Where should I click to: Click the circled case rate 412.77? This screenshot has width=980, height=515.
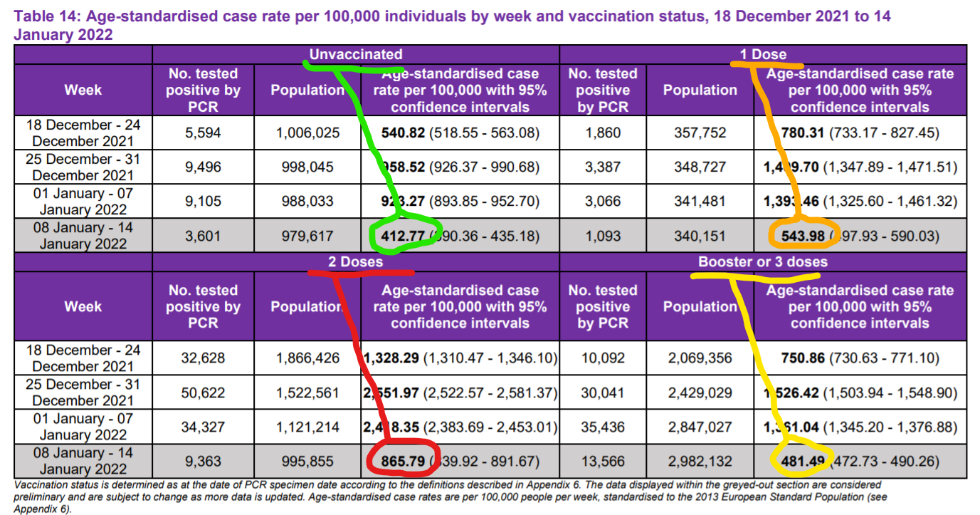point(403,236)
